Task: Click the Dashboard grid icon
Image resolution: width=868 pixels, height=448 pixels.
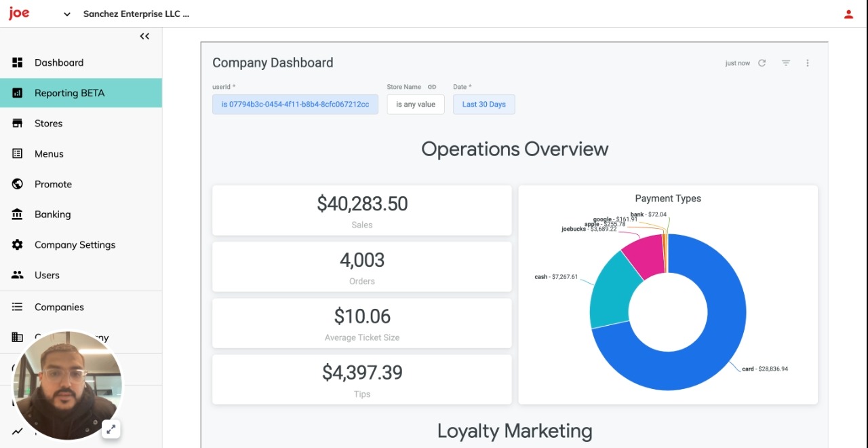Action: tap(18, 62)
